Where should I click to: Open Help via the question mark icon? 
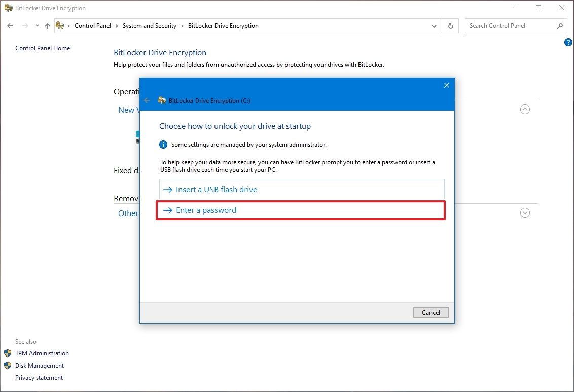click(x=568, y=42)
